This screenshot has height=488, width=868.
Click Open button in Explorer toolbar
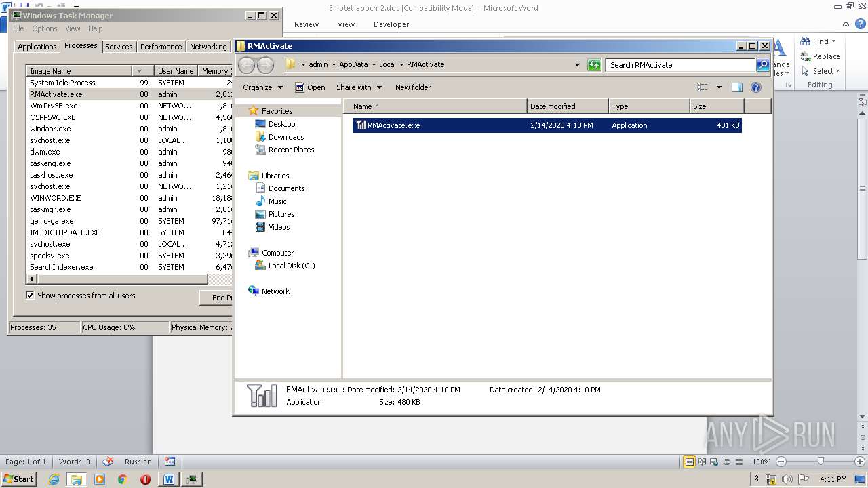pos(310,87)
